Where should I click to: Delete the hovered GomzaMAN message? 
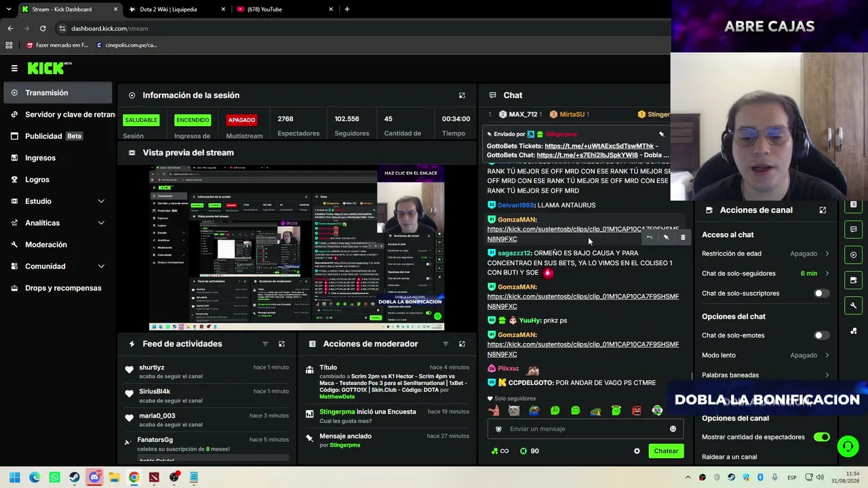pyautogui.click(x=683, y=237)
